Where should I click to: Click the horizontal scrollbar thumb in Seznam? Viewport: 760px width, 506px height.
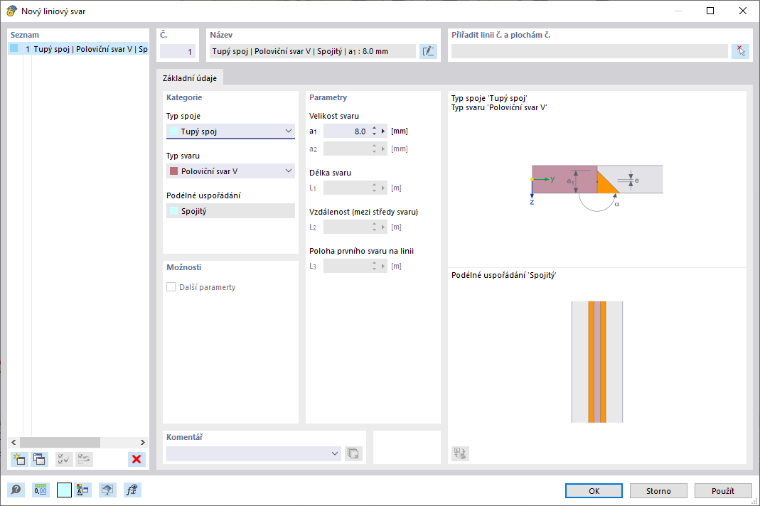click(60, 443)
